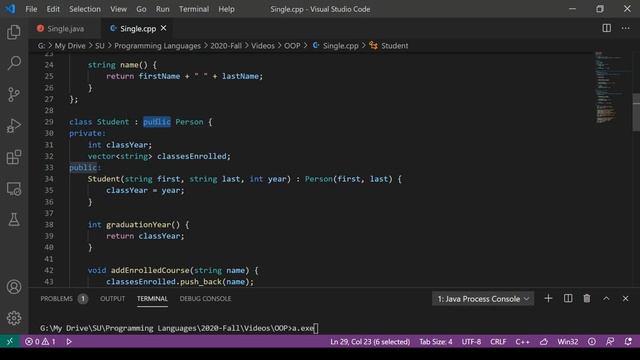Click the Programming Languages breadcrumb
Screen dimensions: 640x360
tap(158, 46)
